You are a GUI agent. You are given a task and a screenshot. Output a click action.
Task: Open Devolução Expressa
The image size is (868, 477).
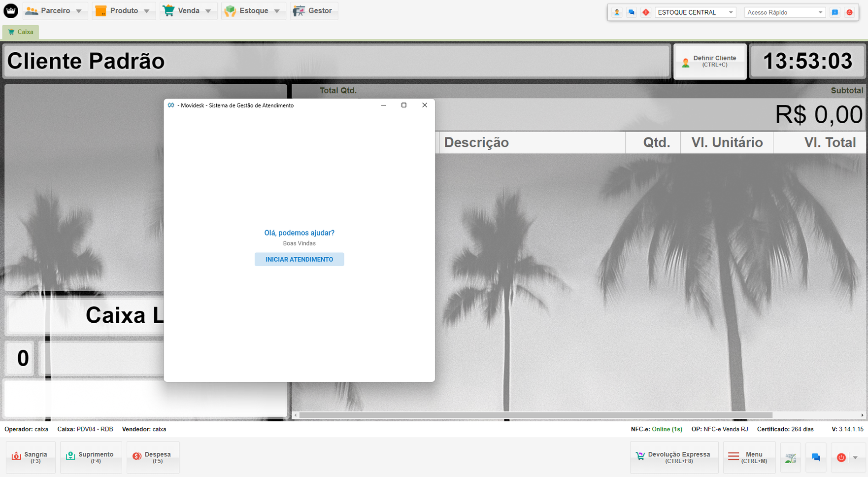[x=673, y=458]
